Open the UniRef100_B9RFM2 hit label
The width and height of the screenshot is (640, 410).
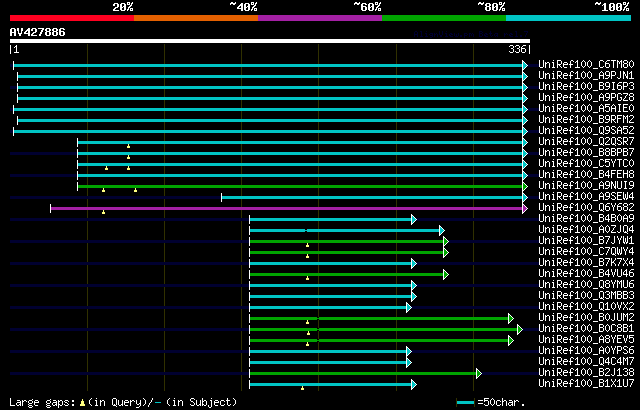pos(586,120)
